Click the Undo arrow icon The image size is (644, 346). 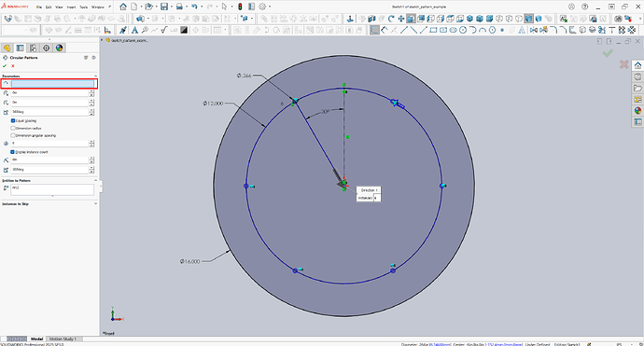(x=194, y=7)
